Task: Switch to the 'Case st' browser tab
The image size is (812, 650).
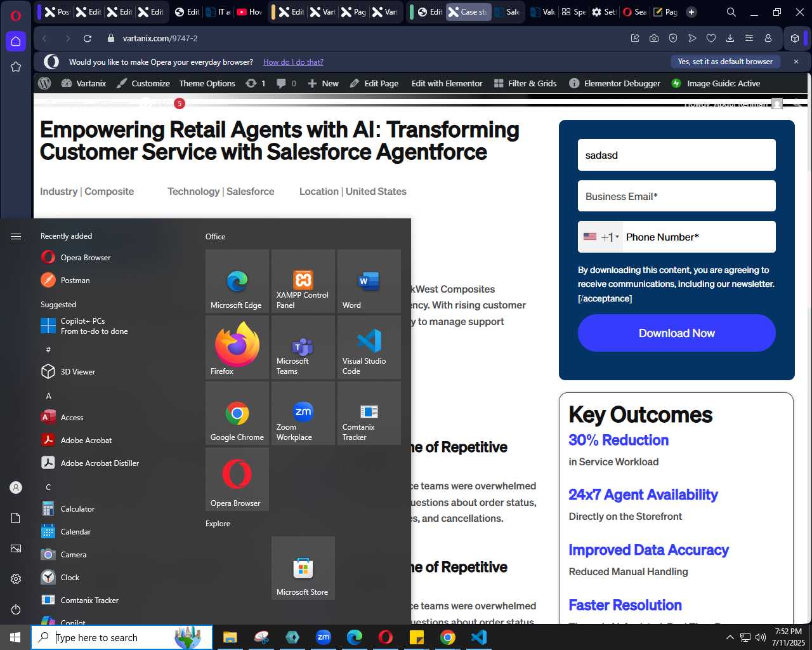Action: (x=468, y=11)
